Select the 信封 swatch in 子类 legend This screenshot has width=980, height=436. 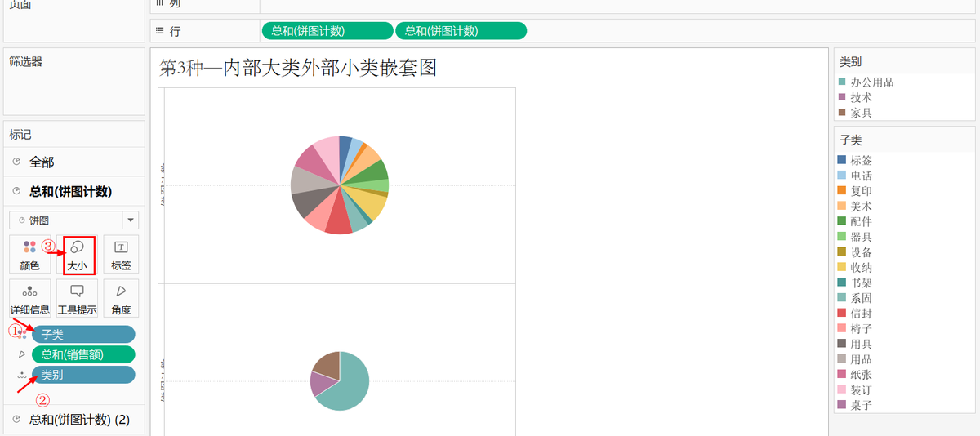[x=843, y=314]
